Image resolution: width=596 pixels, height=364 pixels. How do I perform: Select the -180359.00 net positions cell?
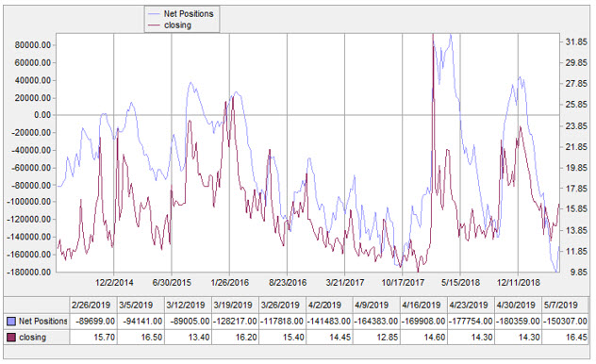(x=518, y=322)
